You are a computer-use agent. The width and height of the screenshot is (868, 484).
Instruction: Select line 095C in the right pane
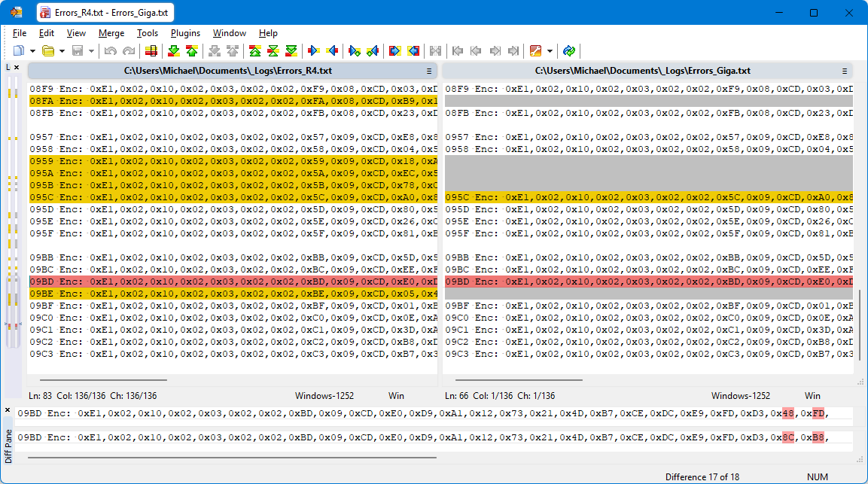pos(649,197)
